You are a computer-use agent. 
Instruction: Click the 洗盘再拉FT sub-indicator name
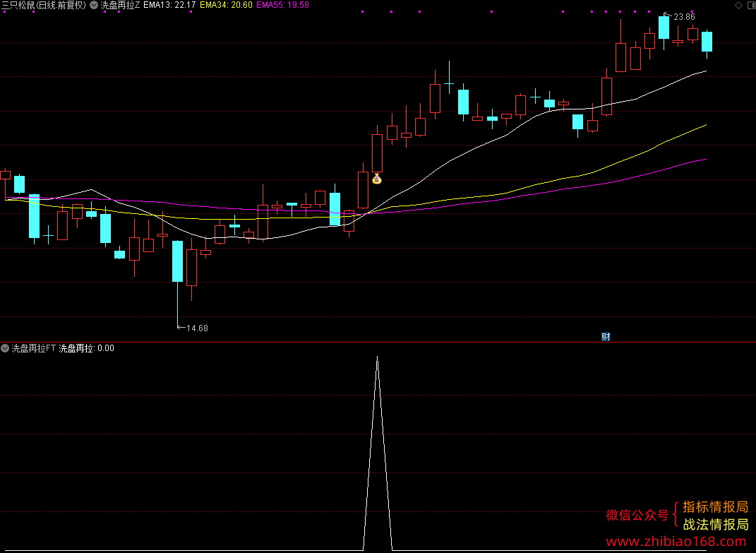click(x=34, y=348)
